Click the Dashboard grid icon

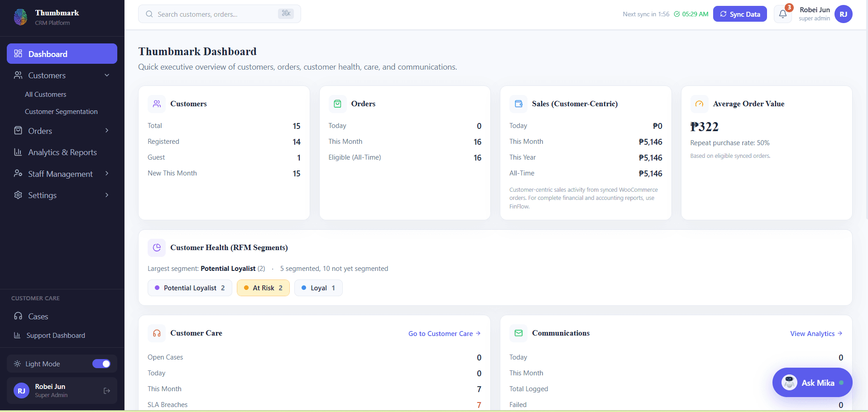pyautogui.click(x=18, y=54)
